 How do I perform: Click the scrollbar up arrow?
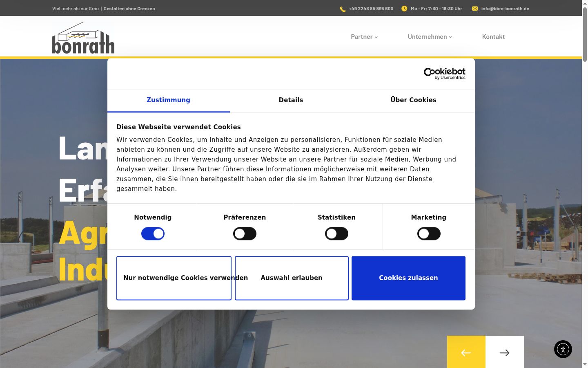coord(585,3)
